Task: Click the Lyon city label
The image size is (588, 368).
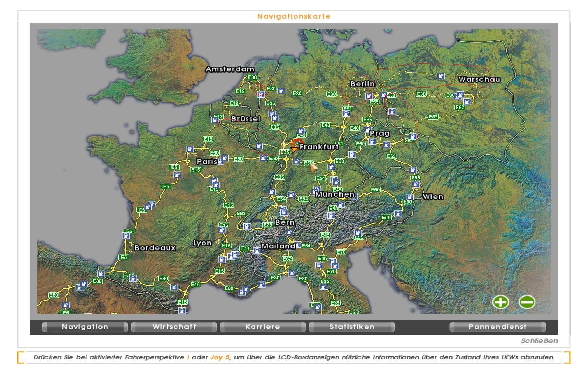Action: tap(202, 243)
